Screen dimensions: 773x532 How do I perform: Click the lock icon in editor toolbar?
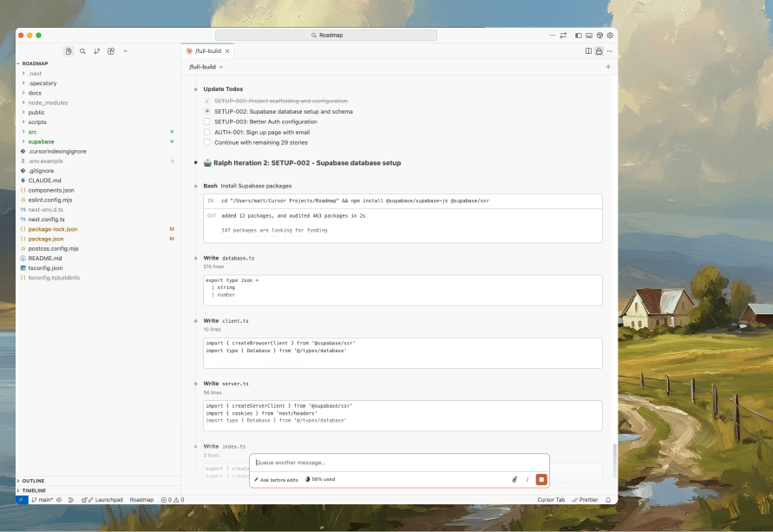point(599,51)
